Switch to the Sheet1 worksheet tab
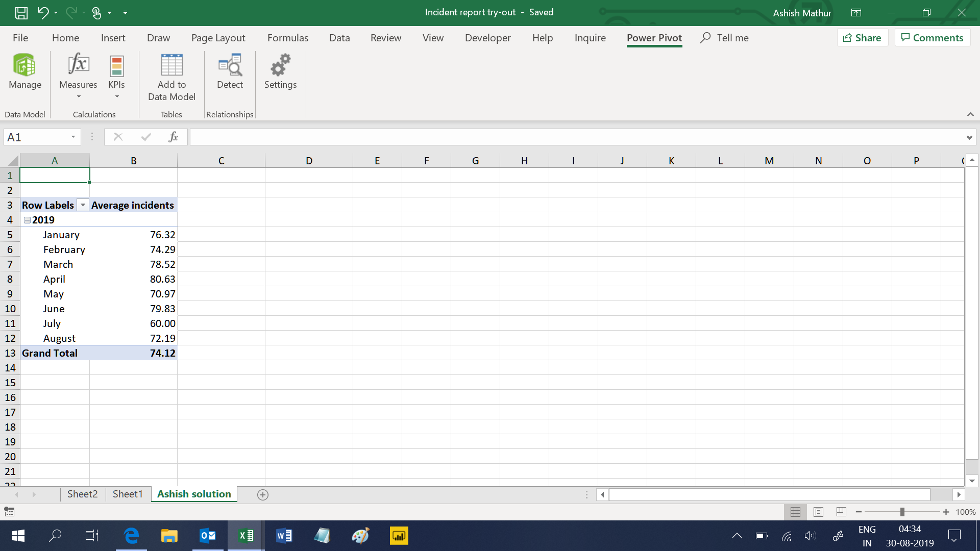 (x=128, y=494)
